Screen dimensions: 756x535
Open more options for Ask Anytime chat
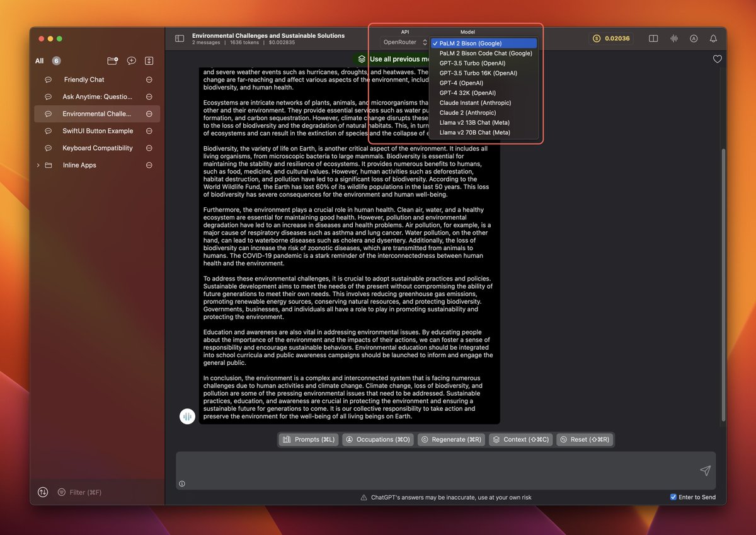point(149,97)
